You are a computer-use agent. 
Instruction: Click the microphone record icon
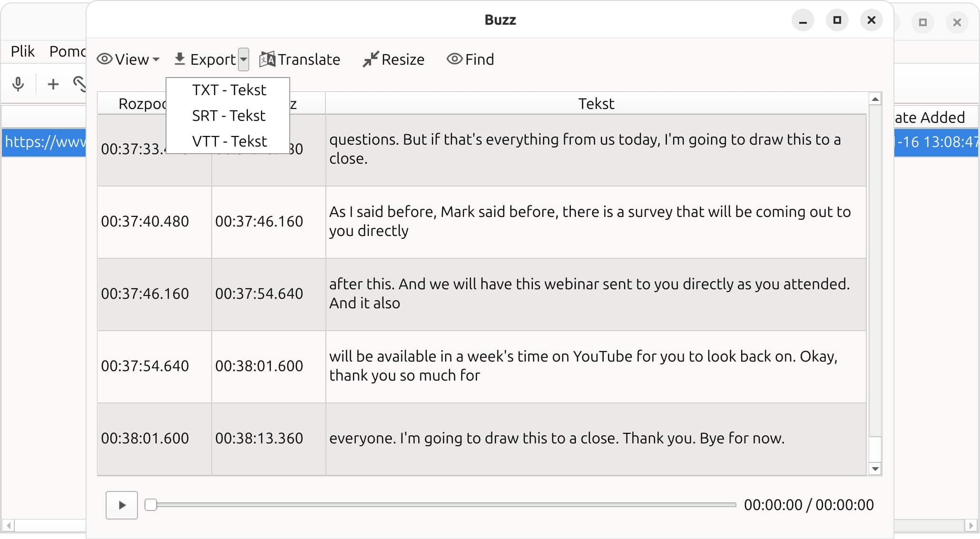tap(18, 84)
